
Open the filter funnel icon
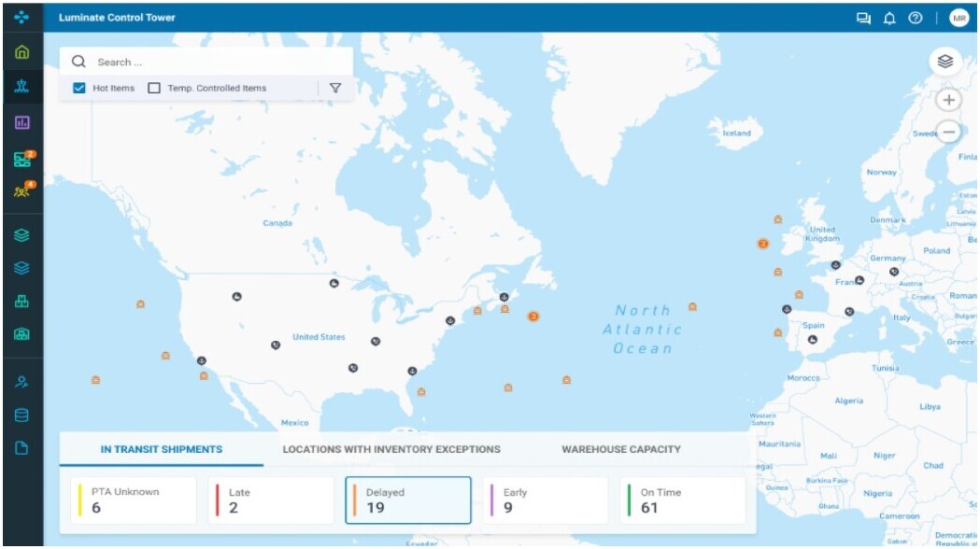(x=335, y=88)
